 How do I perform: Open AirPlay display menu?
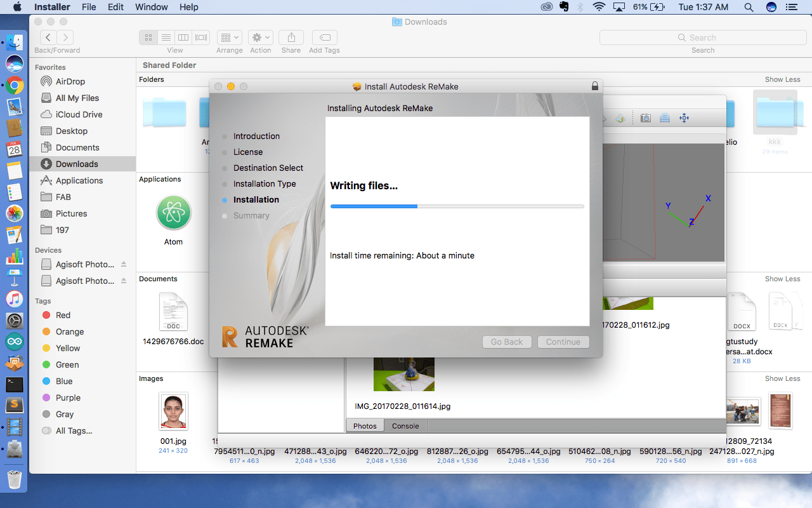[x=619, y=7]
